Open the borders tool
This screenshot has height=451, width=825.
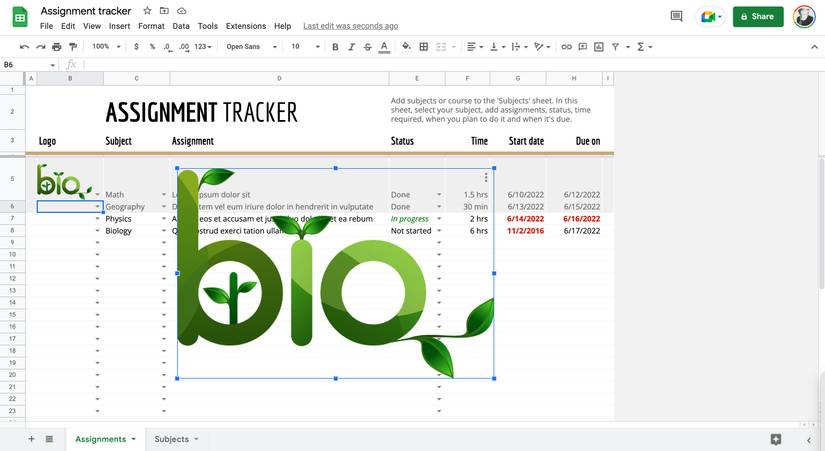(424, 47)
